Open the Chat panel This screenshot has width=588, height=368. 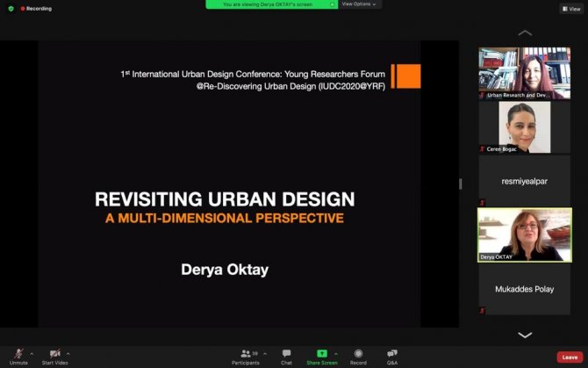tap(286, 355)
